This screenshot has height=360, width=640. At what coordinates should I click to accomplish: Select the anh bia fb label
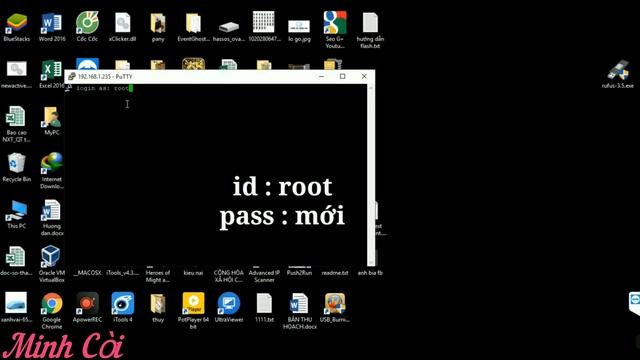point(370,273)
